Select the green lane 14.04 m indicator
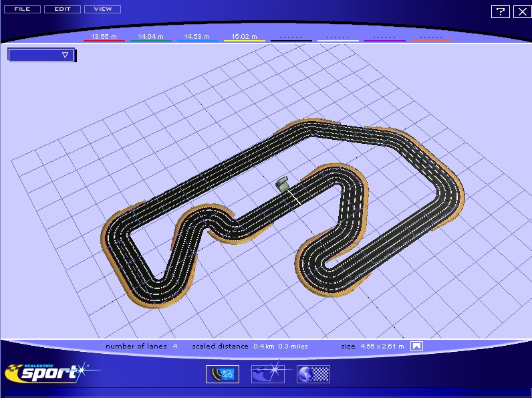This screenshot has width=532, height=398. [150, 37]
